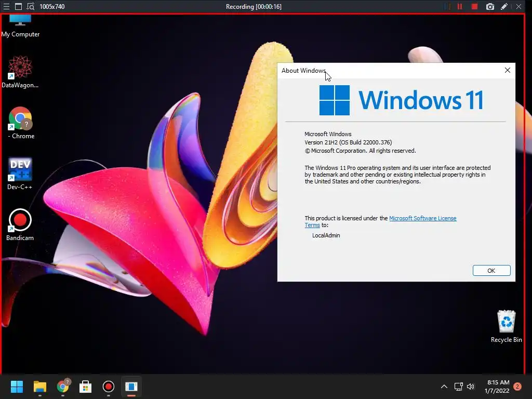Close the About Windows dialog
This screenshot has width=532, height=399.
coord(507,70)
